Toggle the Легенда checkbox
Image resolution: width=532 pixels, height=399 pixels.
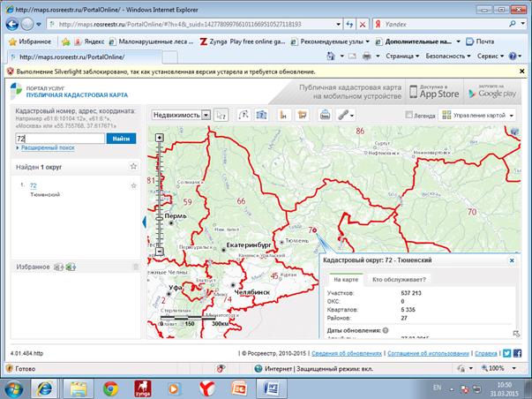[x=409, y=115]
